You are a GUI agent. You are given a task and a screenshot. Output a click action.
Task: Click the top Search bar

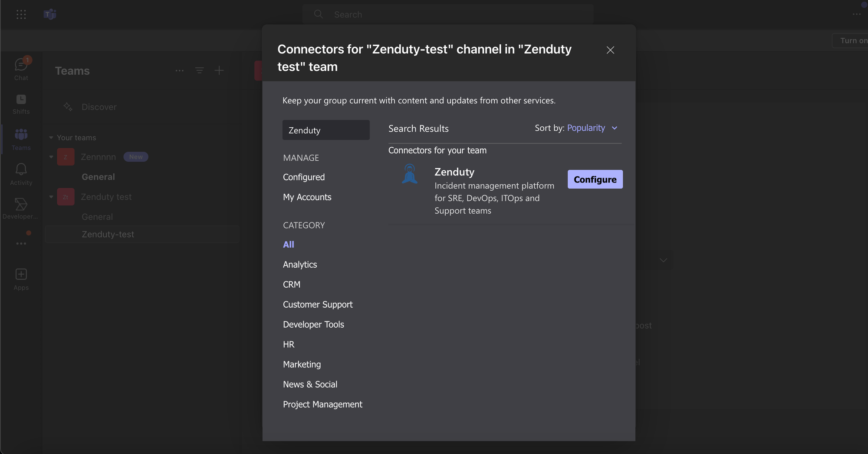tap(448, 14)
